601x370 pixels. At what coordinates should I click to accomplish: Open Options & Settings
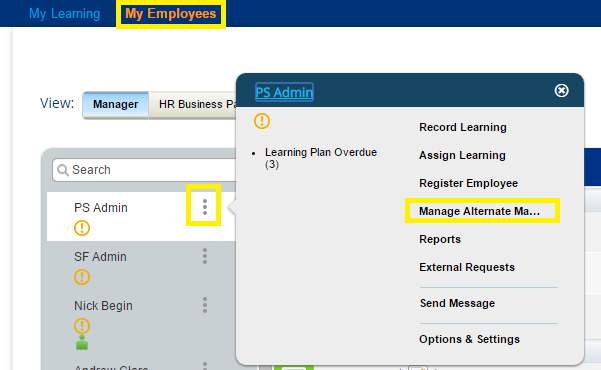(x=469, y=339)
